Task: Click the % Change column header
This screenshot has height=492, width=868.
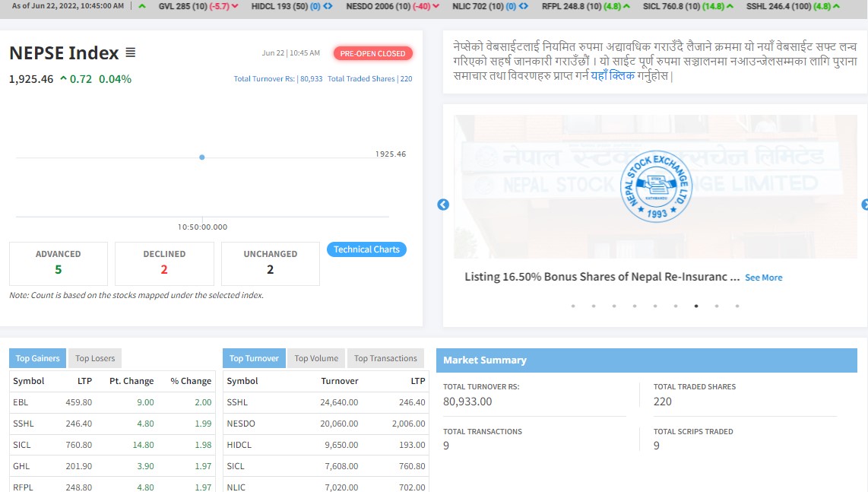Action: coord(191,381)
